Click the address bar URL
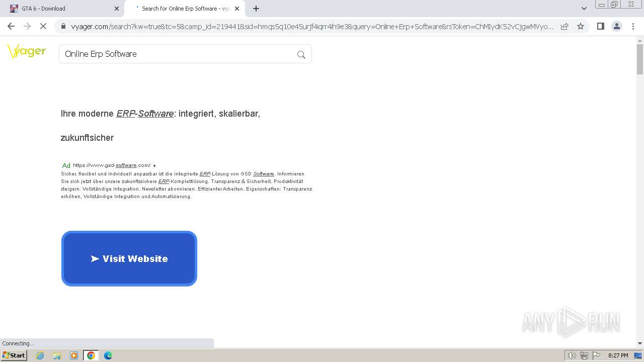 click(x=312, y=26)
